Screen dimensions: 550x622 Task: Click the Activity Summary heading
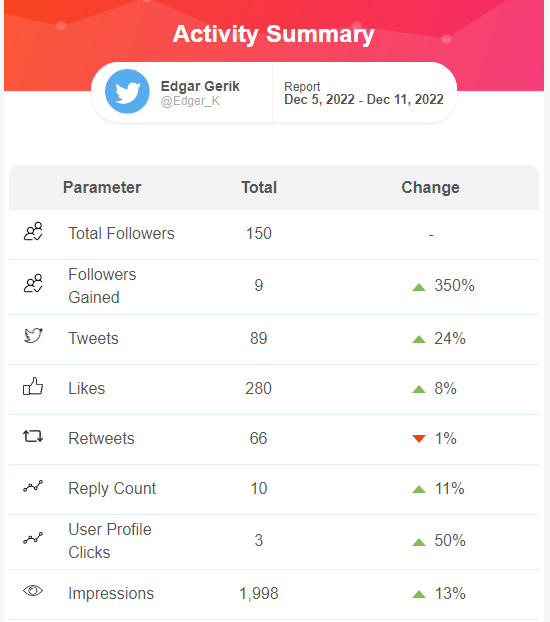click(x=274, y=34)
